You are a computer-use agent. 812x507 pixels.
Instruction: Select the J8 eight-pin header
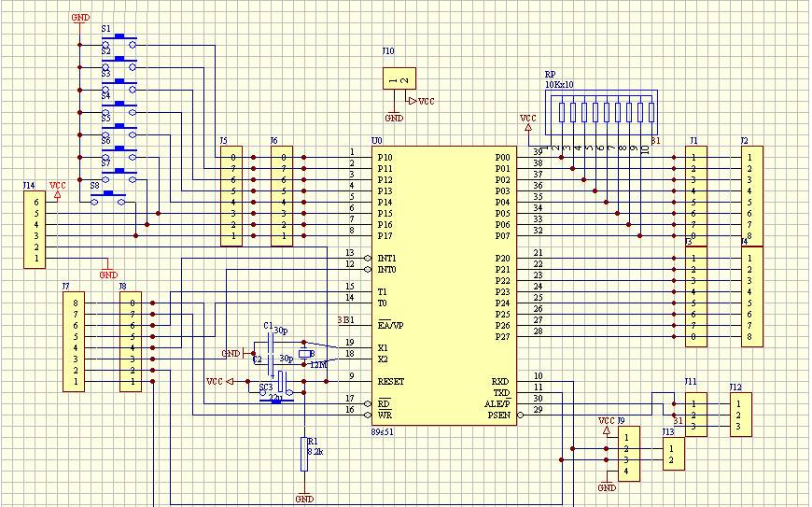[131, 342]
